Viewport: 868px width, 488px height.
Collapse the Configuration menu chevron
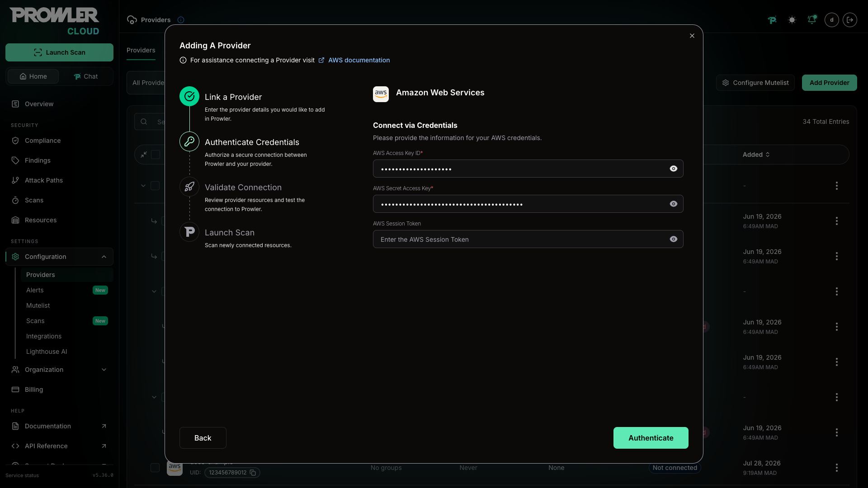click(x=104, y=257)
